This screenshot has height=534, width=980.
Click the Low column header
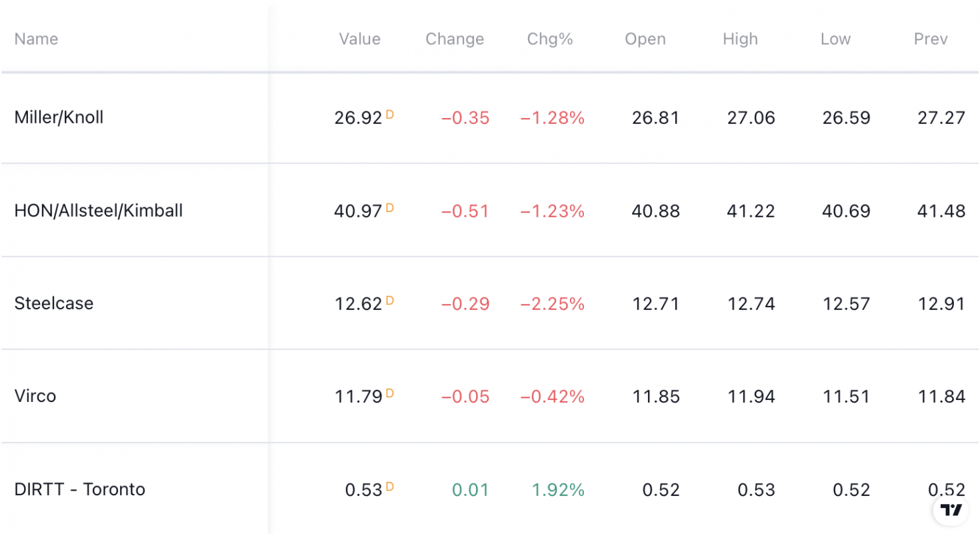835,39
